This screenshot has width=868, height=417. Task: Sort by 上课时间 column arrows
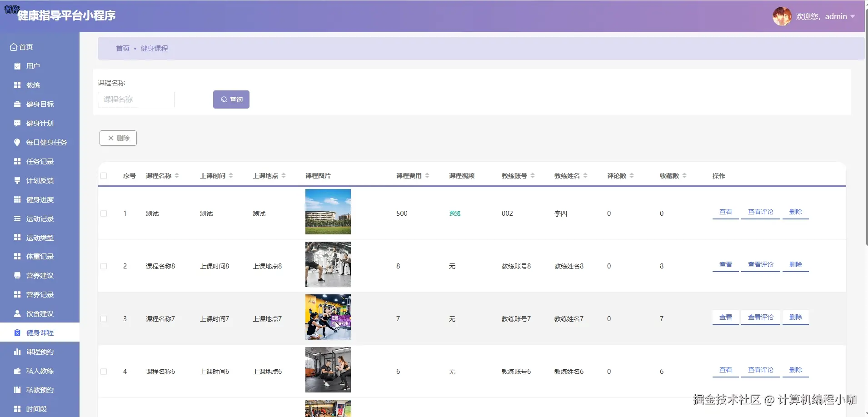[231, 176]
